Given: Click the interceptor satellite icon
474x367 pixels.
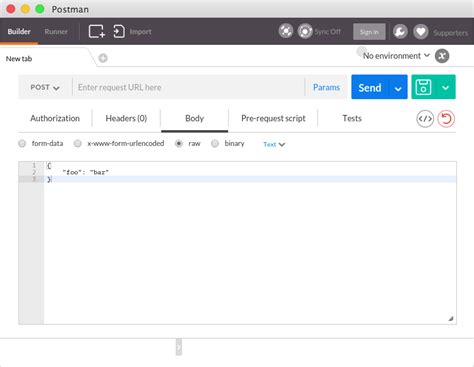Looking at the screenshot, I should pyautogui.click(x=286, y=31).
